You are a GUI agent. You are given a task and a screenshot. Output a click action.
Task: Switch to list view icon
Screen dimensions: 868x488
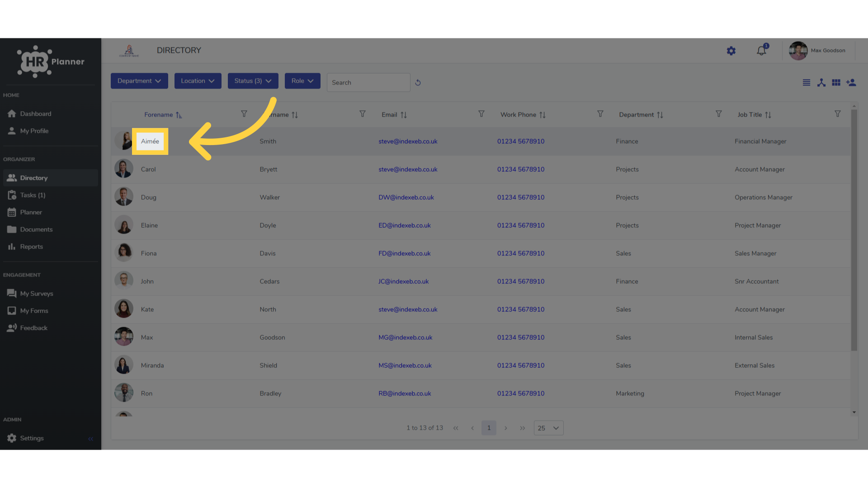tap(806, 83)
